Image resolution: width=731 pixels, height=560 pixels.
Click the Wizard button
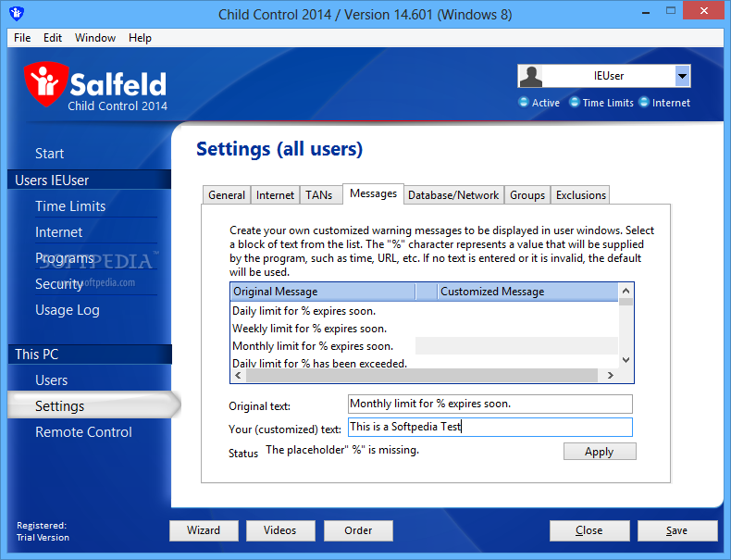[204, 530]
